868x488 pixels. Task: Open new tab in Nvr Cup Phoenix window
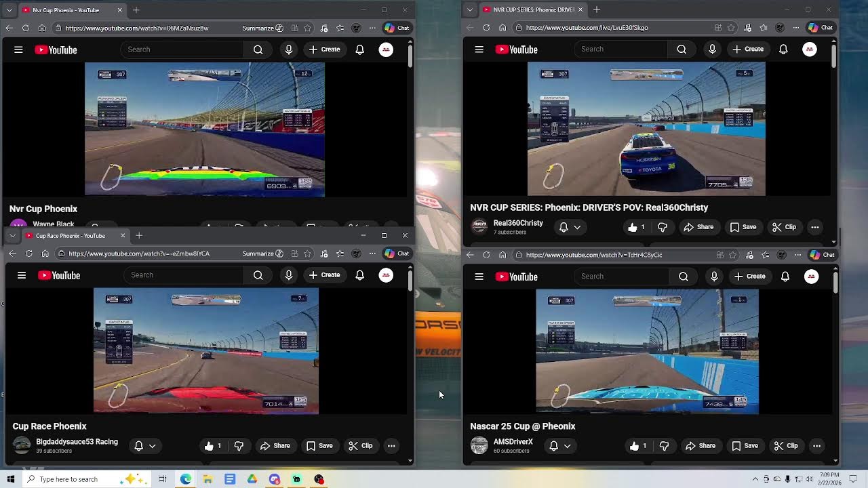coord(136,9)
